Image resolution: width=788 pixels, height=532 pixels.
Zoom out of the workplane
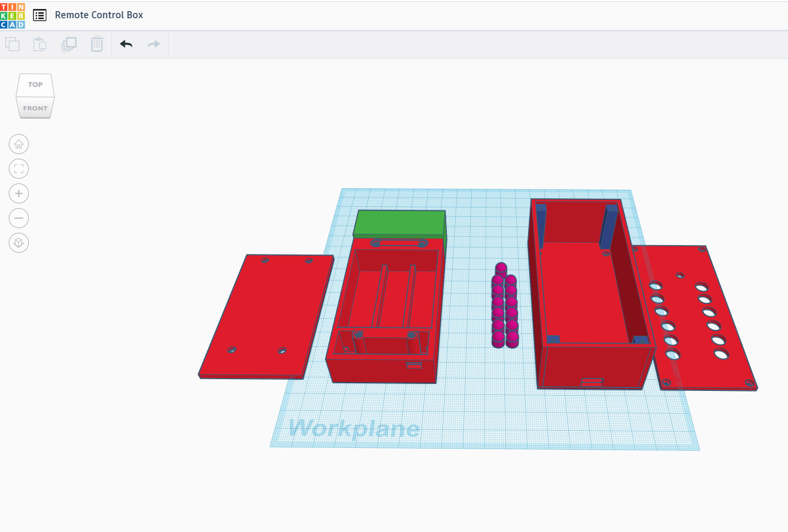coord(19,218)
